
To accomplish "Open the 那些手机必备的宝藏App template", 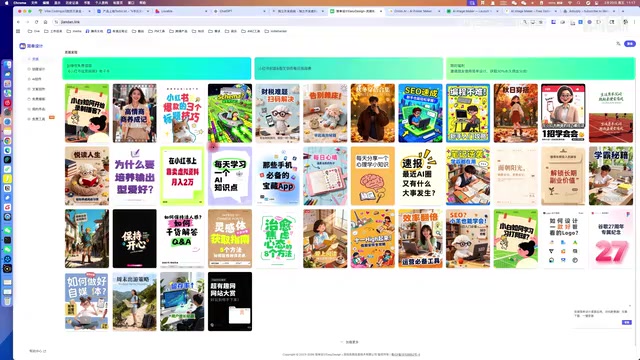I will pyautogui.click(x=278, y=176).
